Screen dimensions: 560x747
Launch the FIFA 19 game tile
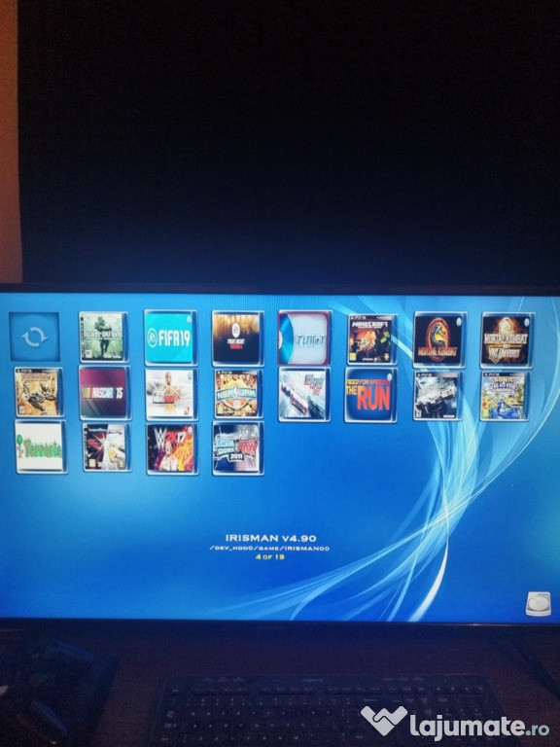coord(170,338)
